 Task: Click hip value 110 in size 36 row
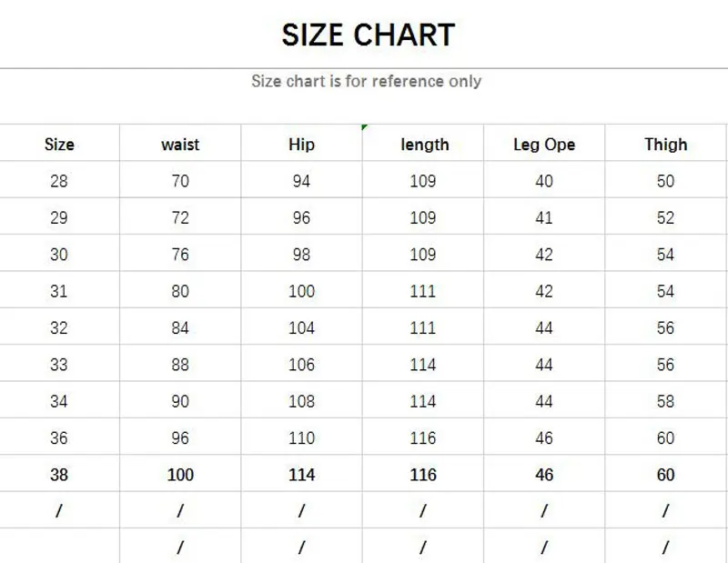301,438
